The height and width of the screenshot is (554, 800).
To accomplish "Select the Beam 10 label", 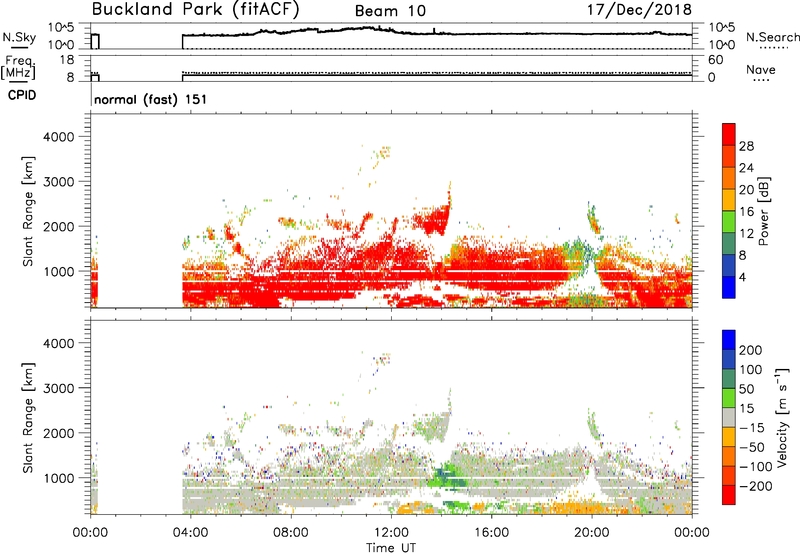I will tap(390, 11).
